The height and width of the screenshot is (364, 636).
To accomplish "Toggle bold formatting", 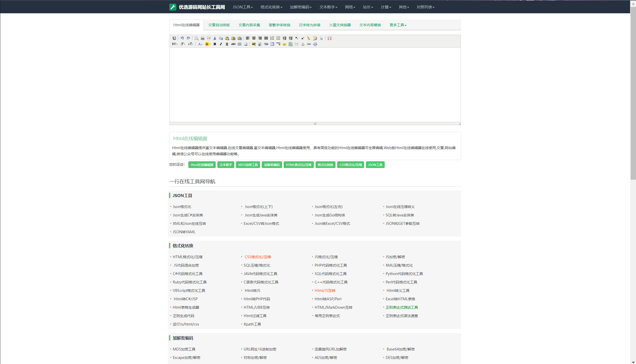I will tap(215, 44).
